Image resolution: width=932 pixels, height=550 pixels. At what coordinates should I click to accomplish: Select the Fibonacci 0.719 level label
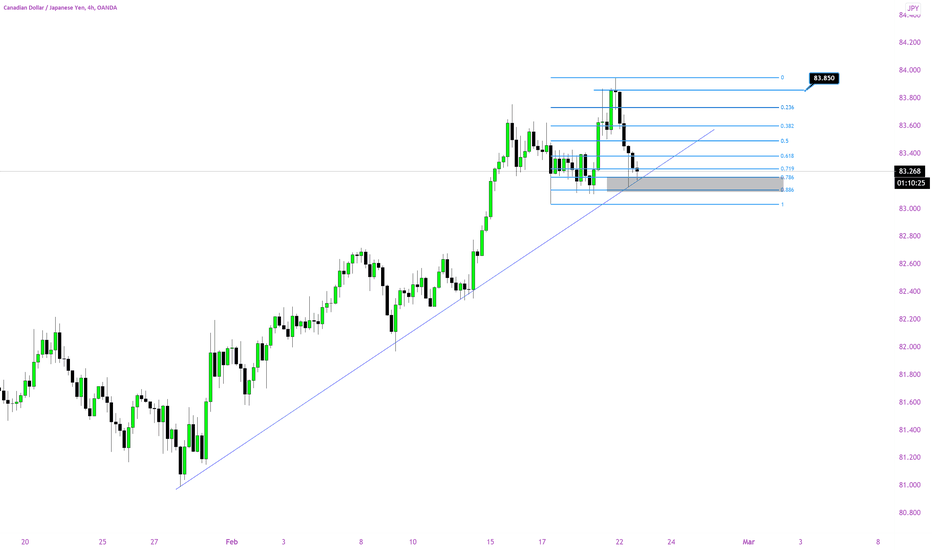point(787,169)
